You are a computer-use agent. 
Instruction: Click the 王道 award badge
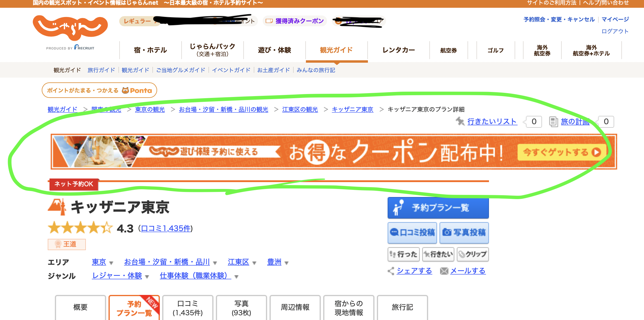coord(67,244)
